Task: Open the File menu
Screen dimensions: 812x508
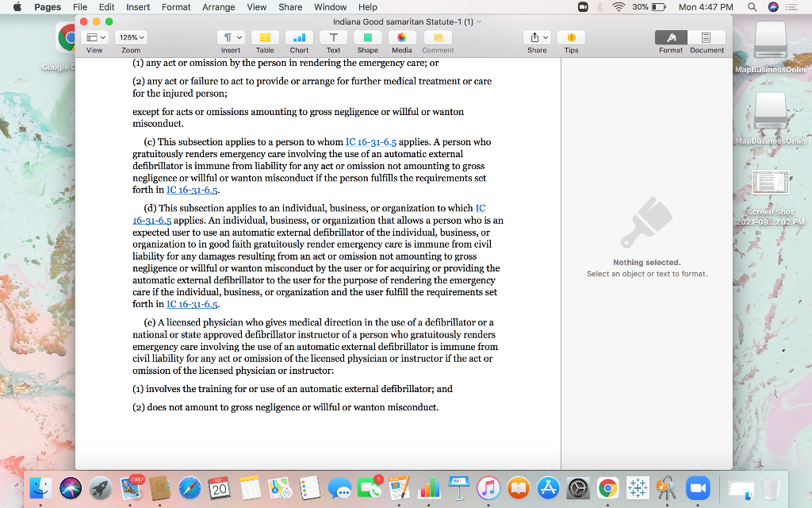Action: (80, 6)
